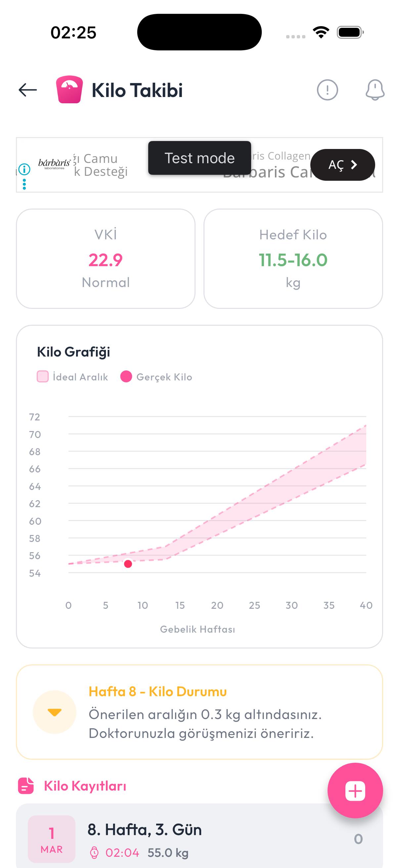Screen dimensions: 399x868
Task: Tap the pink scale app icon
Action: 69,90
